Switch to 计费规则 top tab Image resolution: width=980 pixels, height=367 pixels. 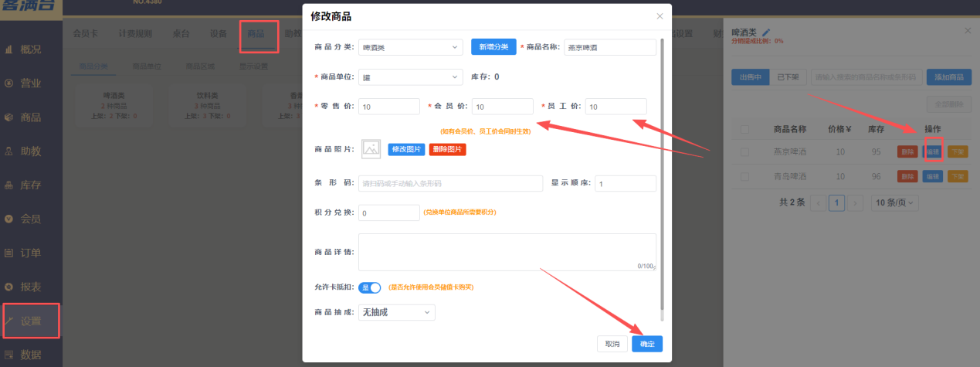135,34
